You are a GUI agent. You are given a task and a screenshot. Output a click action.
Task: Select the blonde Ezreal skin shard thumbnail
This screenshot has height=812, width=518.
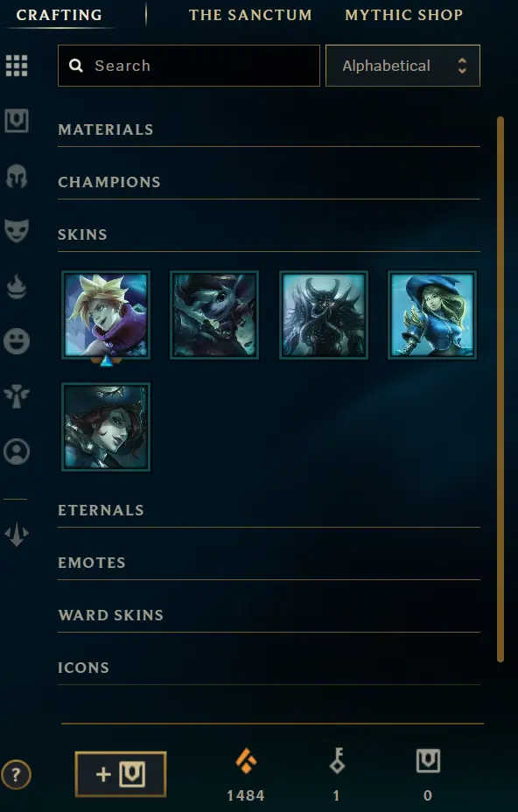click(106, 315)
